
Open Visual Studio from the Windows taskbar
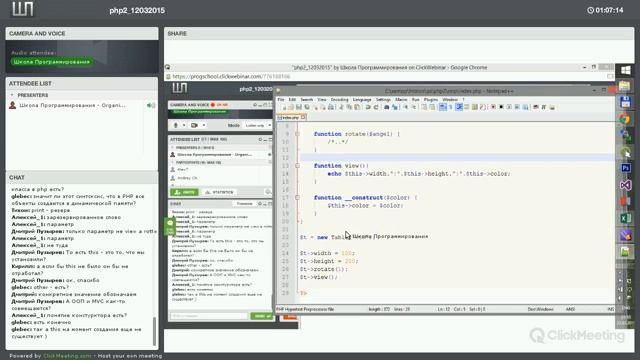click(625, 185)
